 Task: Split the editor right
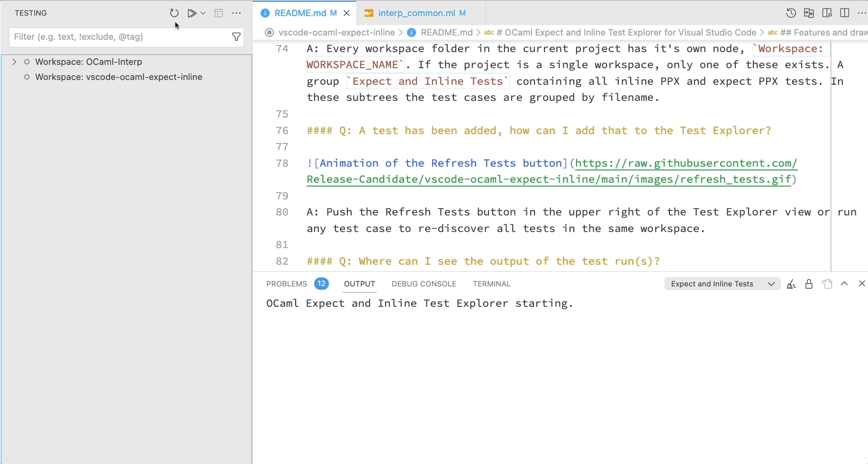(844, 13)
